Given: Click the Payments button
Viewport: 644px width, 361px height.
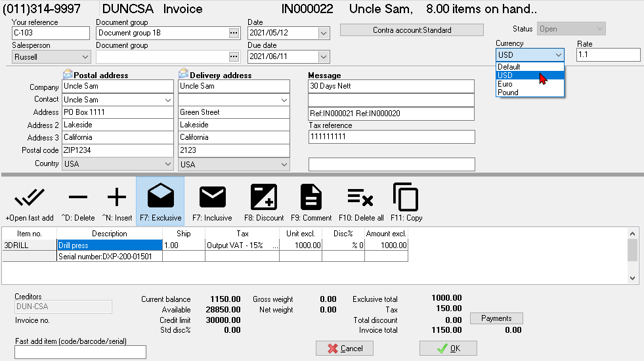Looking at the screenshot, I should coord(496,318).
